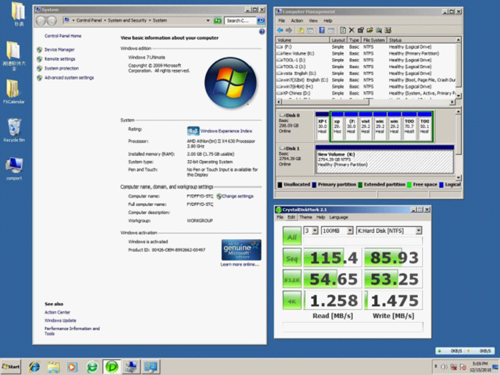Open Control Panel Home link
Image resolution: width=500 pixels, height=375 pixels.
(x=63, y=36)
